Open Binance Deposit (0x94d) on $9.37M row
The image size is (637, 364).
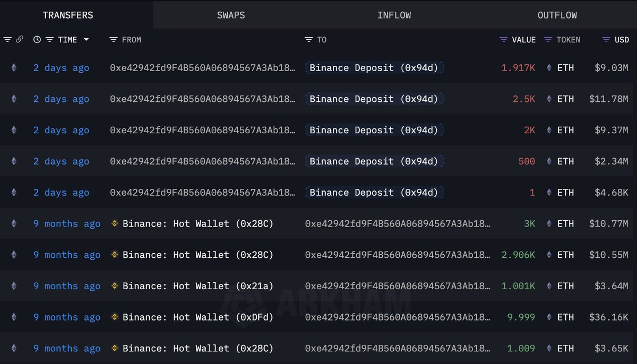(x=374, y=130)
